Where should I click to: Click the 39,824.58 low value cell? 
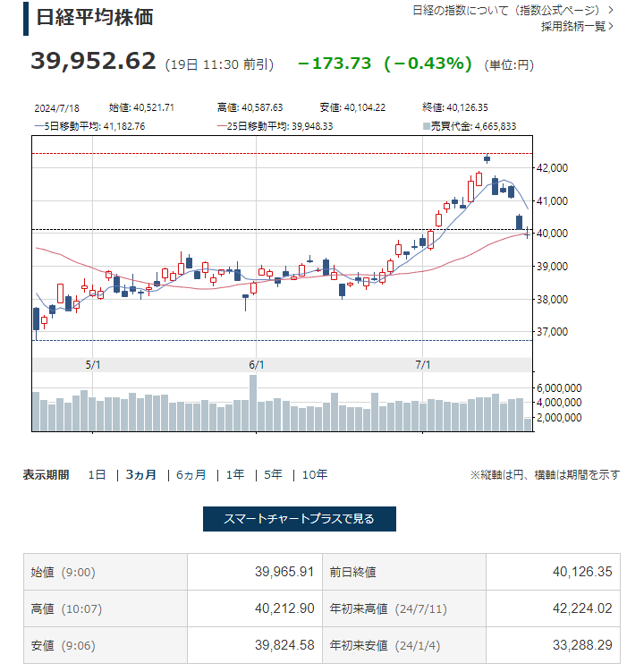[x=255, y=645]
